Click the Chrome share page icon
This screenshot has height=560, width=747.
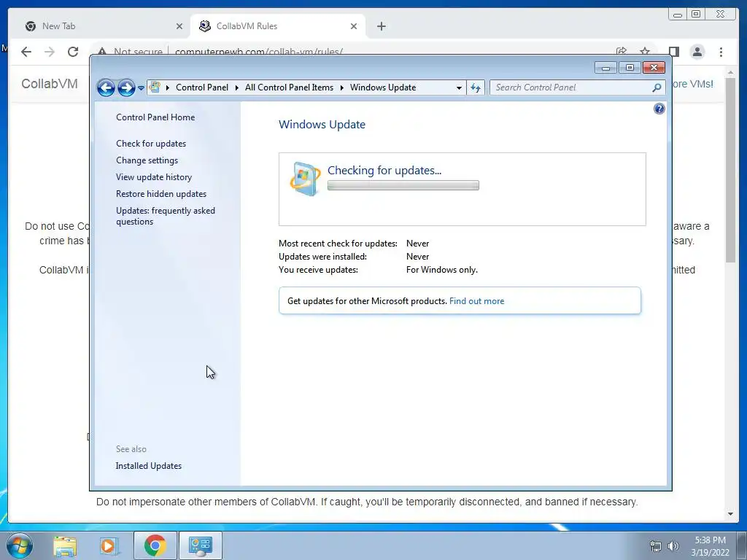622,51
